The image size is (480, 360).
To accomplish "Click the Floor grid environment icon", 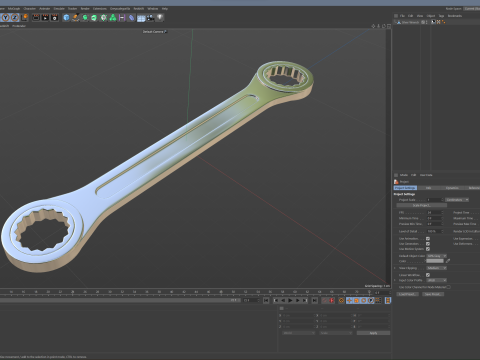I will tap(141, 18).
